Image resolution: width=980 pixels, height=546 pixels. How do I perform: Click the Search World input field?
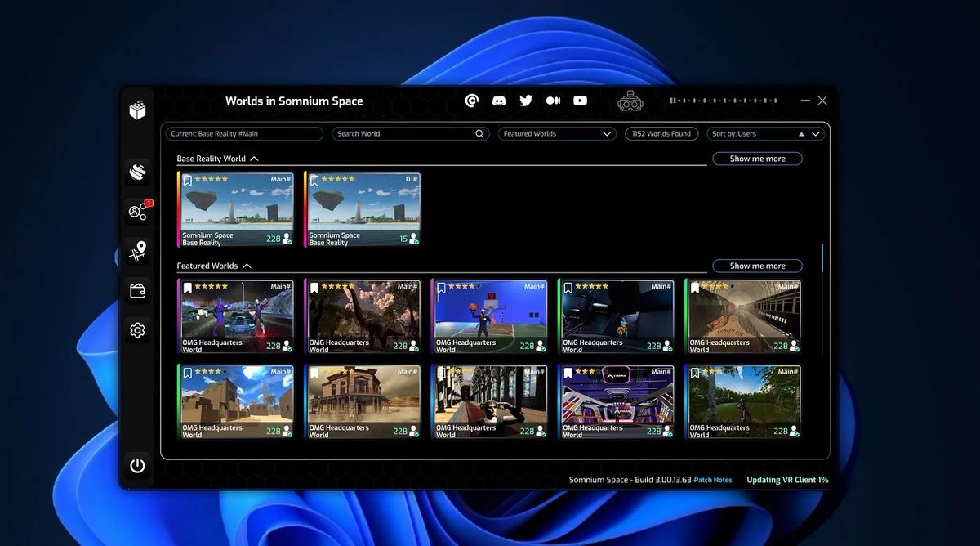pos(410,133)
